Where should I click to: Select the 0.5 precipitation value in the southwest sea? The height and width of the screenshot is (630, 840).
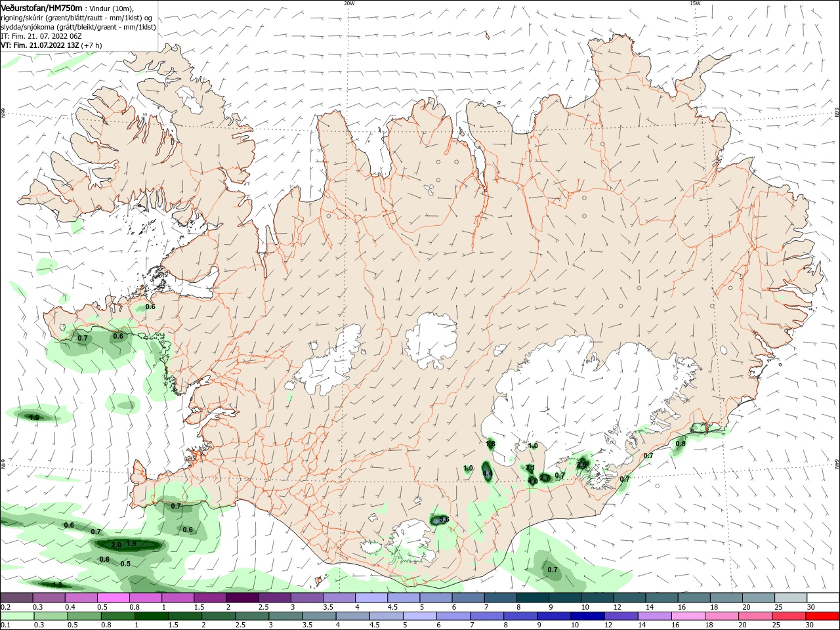point(125,564)
